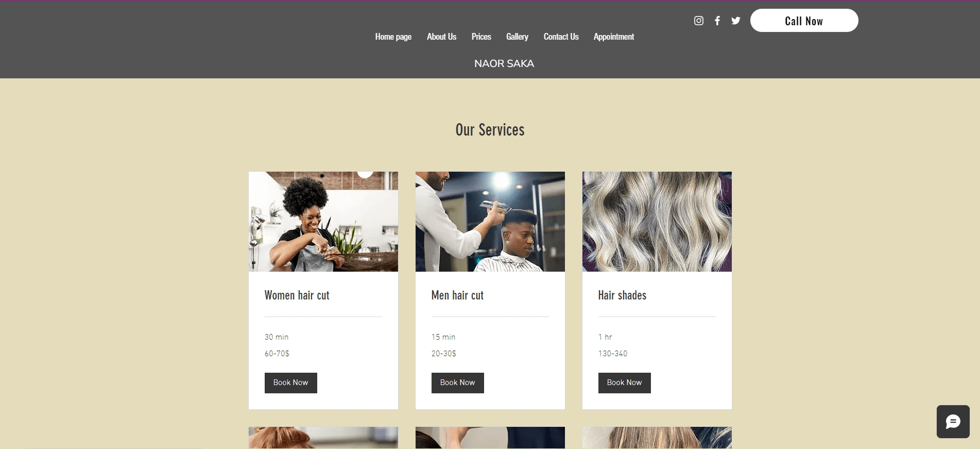The height and width of the screenshot is (449, 980).
Task: Open the Contact Us menu item
Action: tap(561, 37)
